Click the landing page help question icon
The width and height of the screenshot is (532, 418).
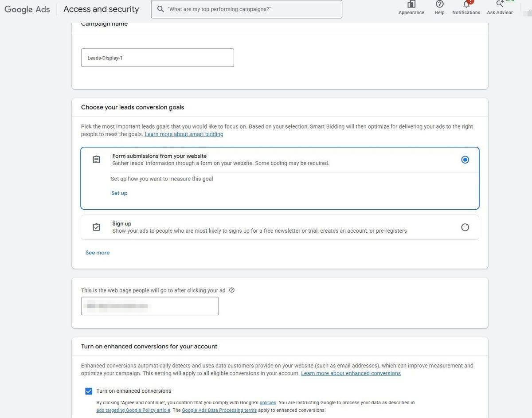[232, 290]
